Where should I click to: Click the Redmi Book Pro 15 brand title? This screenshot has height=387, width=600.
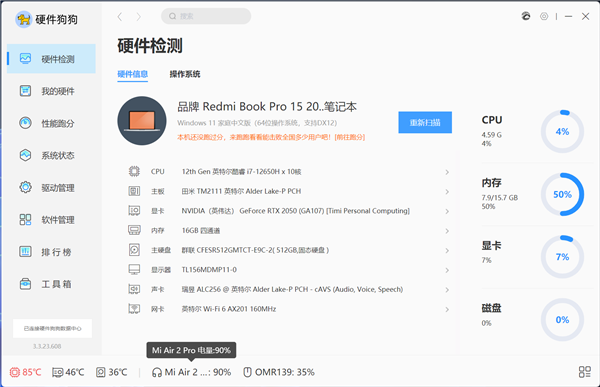coord(267,106)
